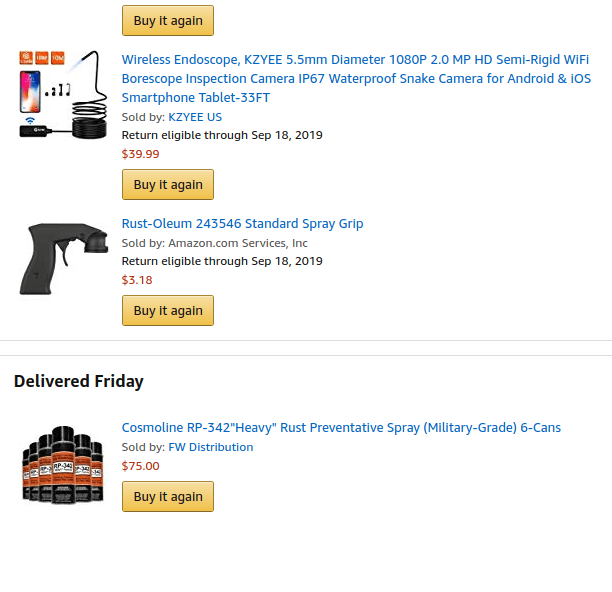Click the $75.00 Cosmoline price

pos(140,466)
